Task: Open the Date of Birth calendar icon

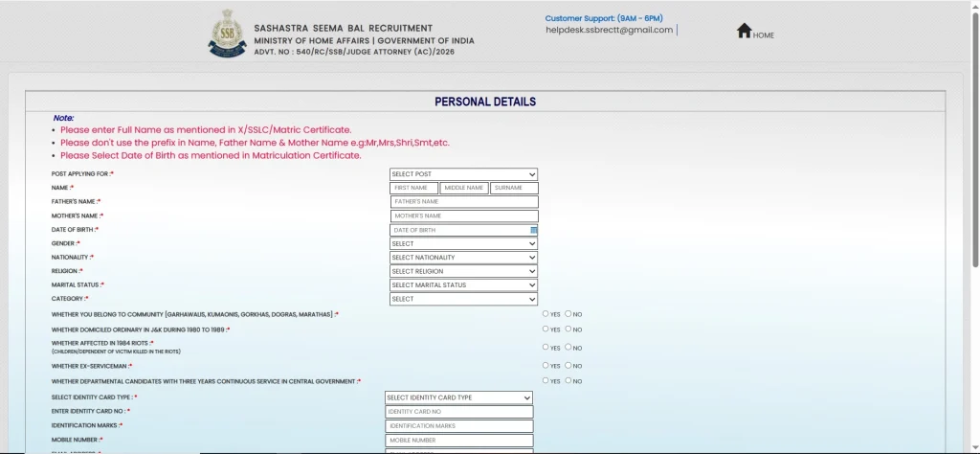Action: point(534,230)
